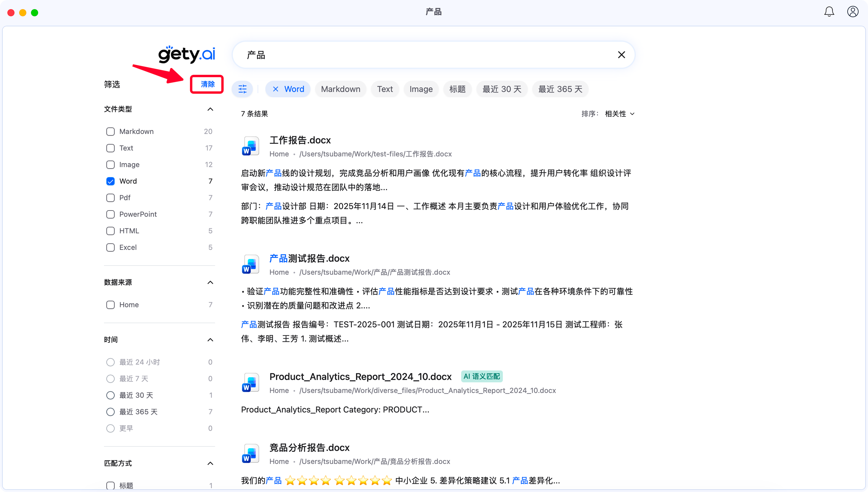The width and height of the screenshot is (868, 492).
Task: Collapse the 数据来源 section chevron
Action: 210,282
